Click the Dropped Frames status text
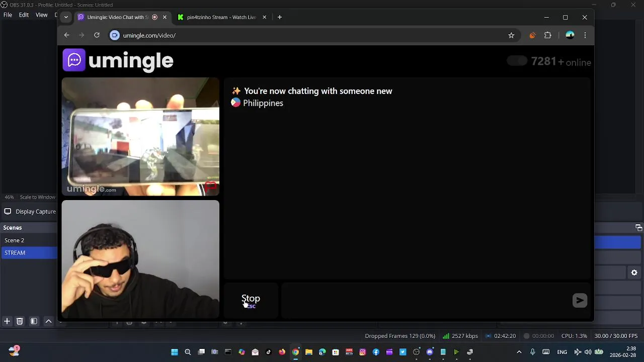Viewport: 644px width, 362px height. (400, 336)
